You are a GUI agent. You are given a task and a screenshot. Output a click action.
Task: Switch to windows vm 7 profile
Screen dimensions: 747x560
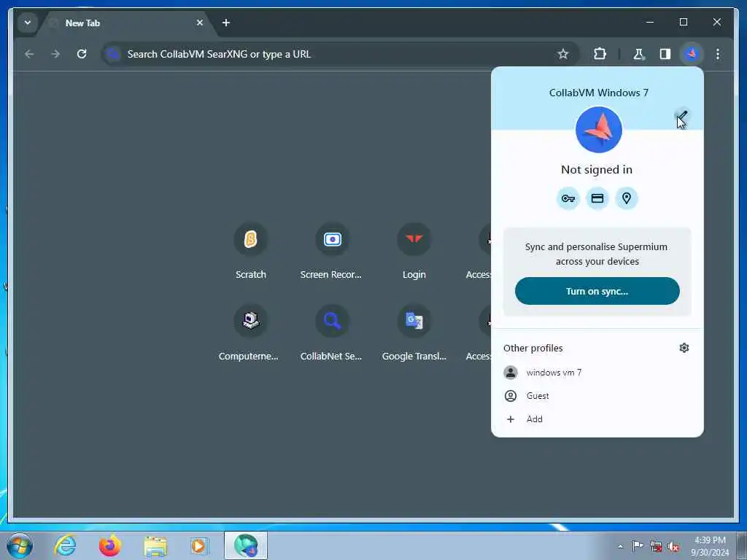[597, 373]
